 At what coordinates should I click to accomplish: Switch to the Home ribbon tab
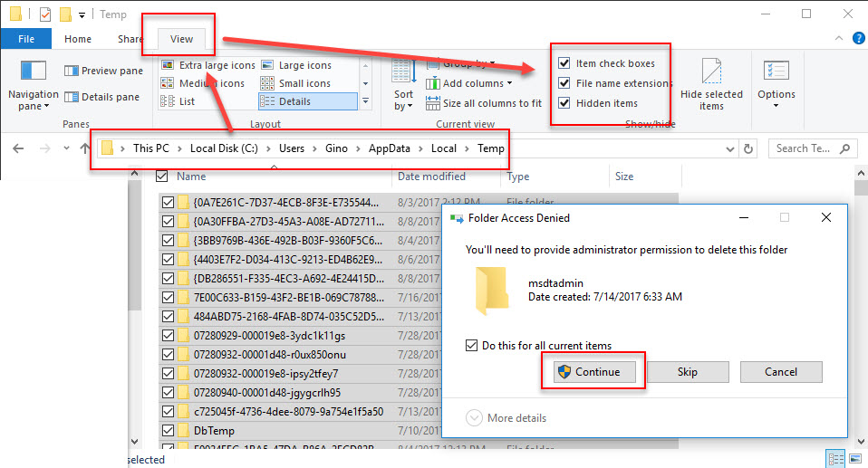[x=78, y=39]
